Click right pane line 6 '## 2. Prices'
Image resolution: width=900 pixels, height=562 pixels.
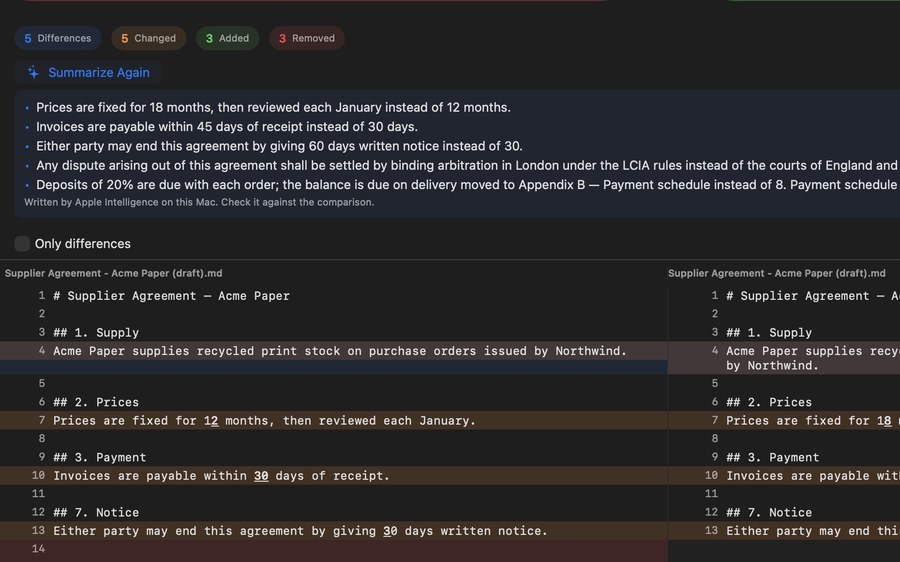[x=769, y=402]
